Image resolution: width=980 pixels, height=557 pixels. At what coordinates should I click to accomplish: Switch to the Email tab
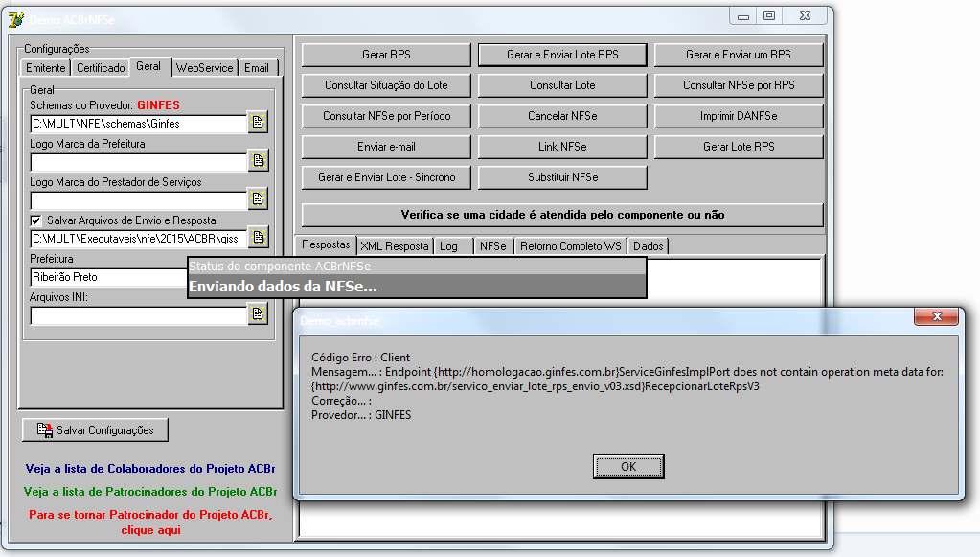point(256,67)
